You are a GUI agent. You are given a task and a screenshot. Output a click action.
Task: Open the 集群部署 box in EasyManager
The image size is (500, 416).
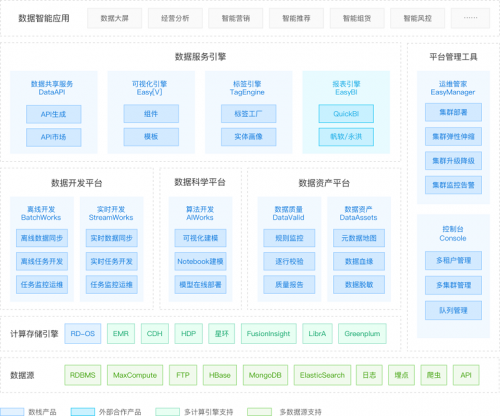click(453, 112)
